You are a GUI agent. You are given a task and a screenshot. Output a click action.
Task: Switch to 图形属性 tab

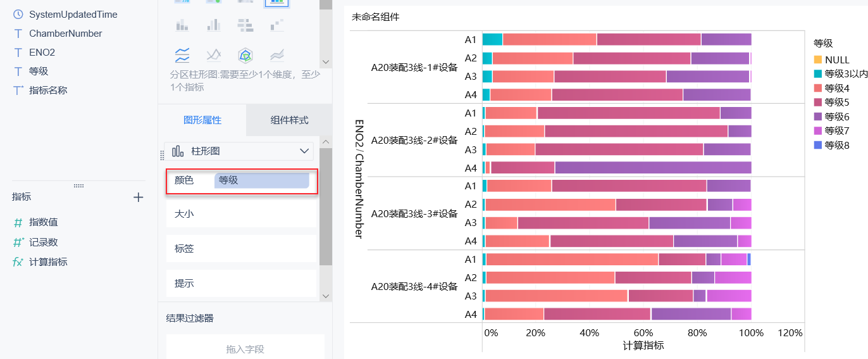tap(202, 120)
